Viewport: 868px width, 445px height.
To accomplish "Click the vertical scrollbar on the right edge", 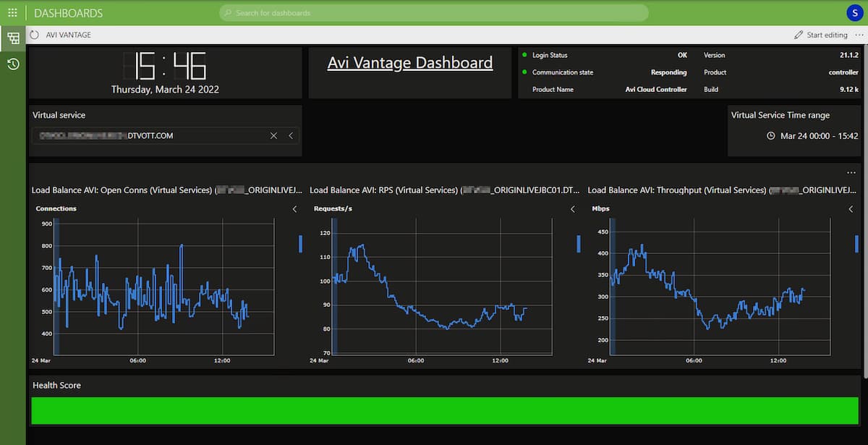I will (865, 210).
